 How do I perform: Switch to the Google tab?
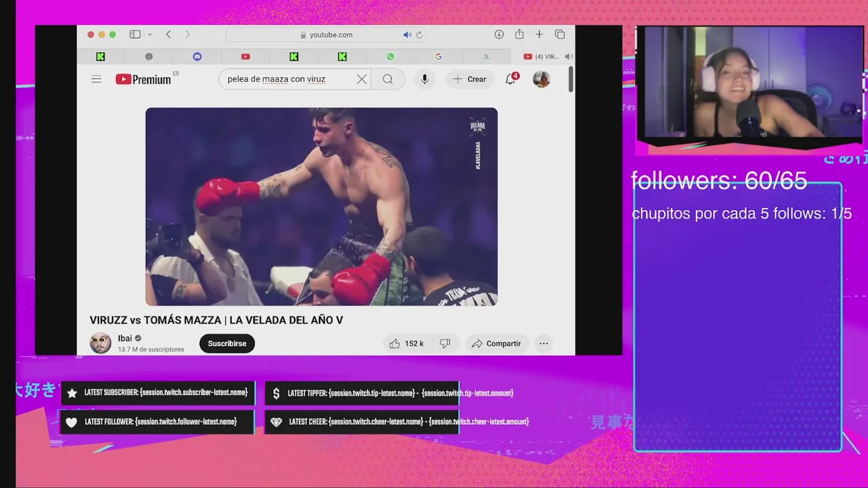click(439, 57)
